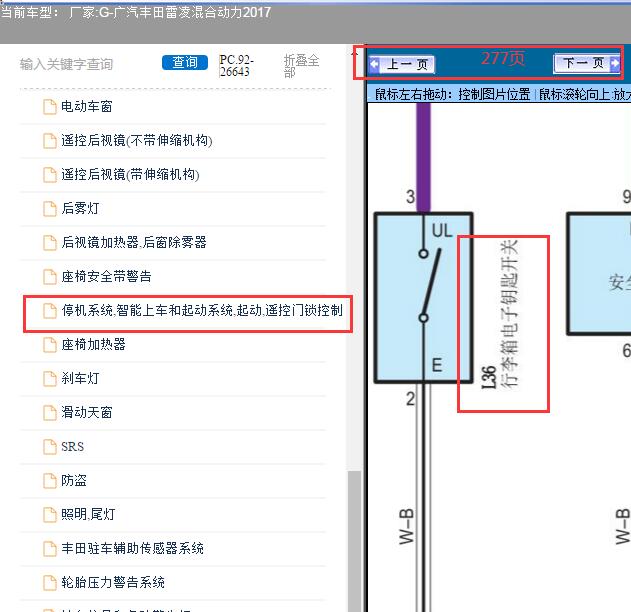Click document icon beside 刹车灯
The height and width of the screenshot is (612, 631).
coord(49,379)
